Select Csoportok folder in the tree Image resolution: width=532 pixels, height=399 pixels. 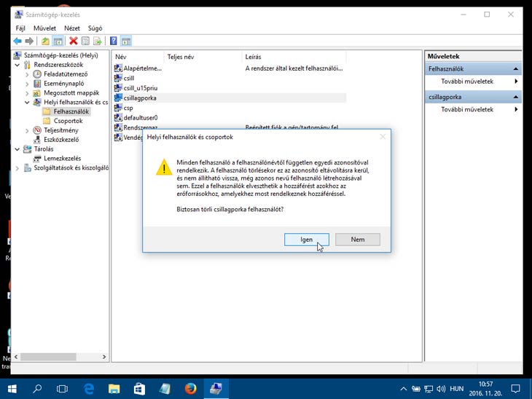(x=68, y=121)
